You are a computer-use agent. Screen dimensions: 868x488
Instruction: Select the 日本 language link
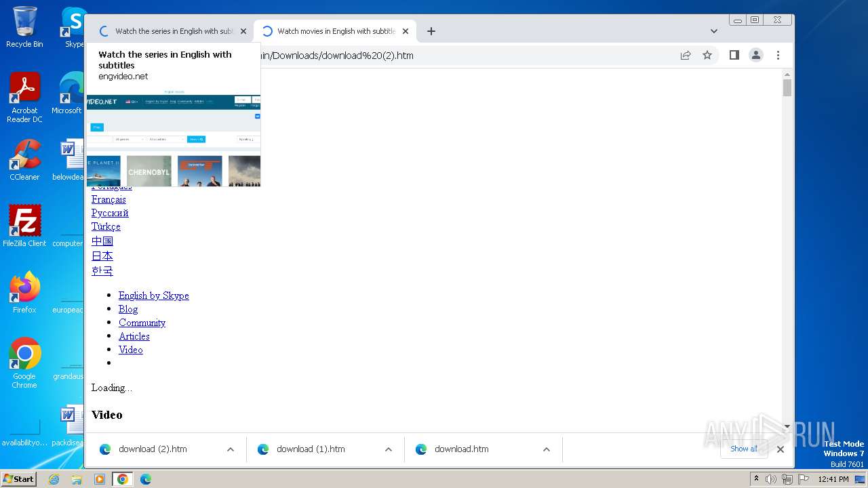point(102,256)
